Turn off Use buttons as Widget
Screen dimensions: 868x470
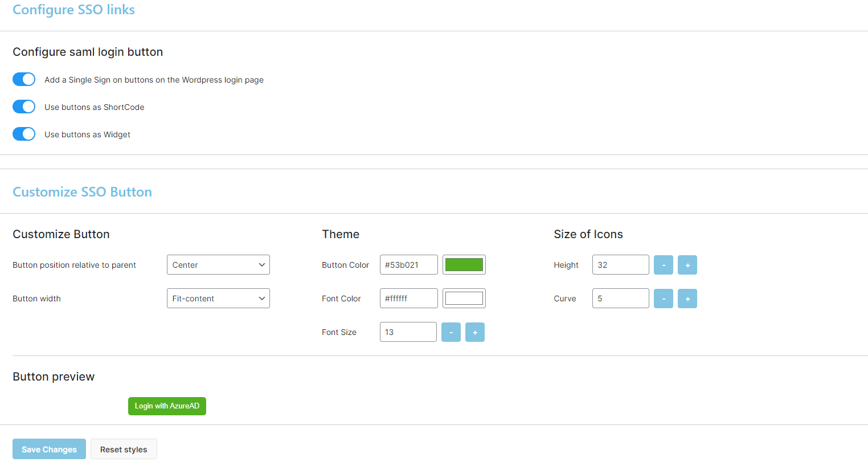[23, 134]
